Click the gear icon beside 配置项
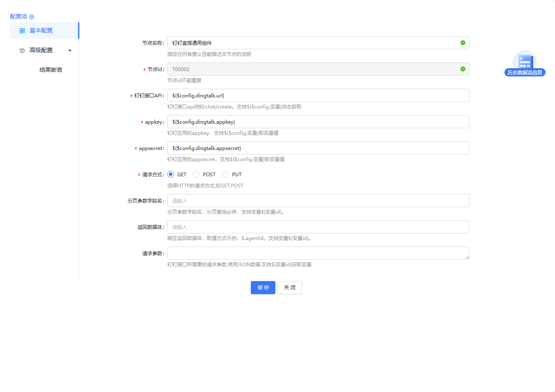 tap(32, 17)
